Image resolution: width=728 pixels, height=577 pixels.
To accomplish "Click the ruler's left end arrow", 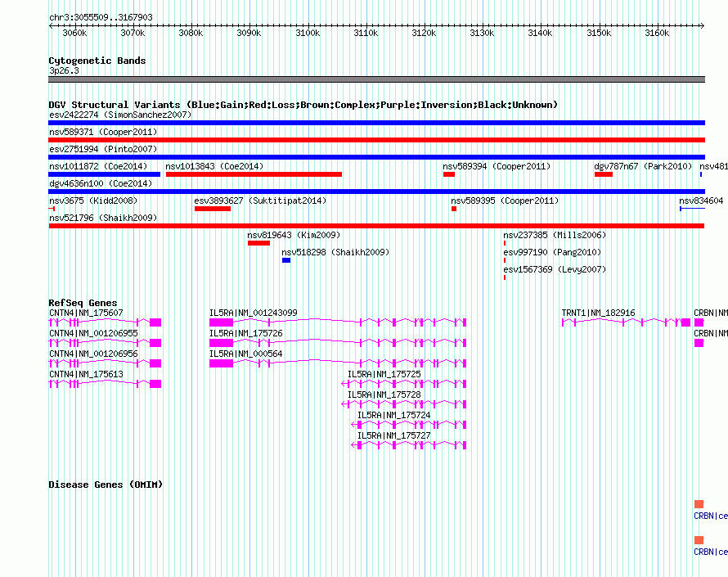I will pyautogui.click(x=51, y=26).
